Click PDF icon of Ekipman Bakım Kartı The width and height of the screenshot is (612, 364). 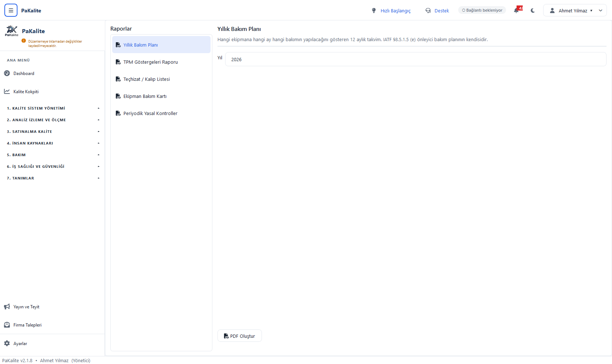(118, 96)
